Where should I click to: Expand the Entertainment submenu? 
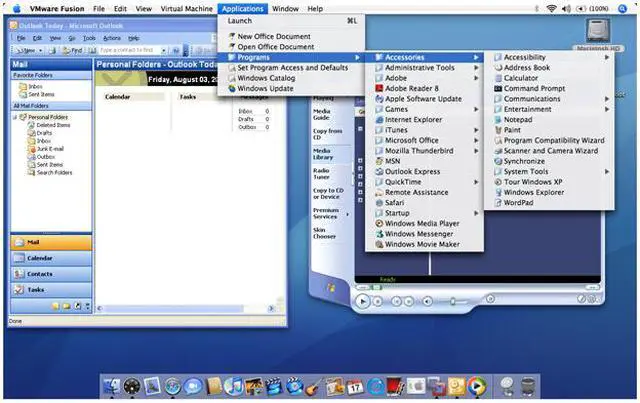pos(549,109)
